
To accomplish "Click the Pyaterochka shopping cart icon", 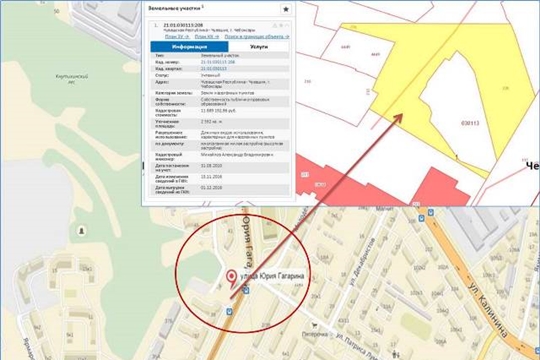I will pos(314,325).
